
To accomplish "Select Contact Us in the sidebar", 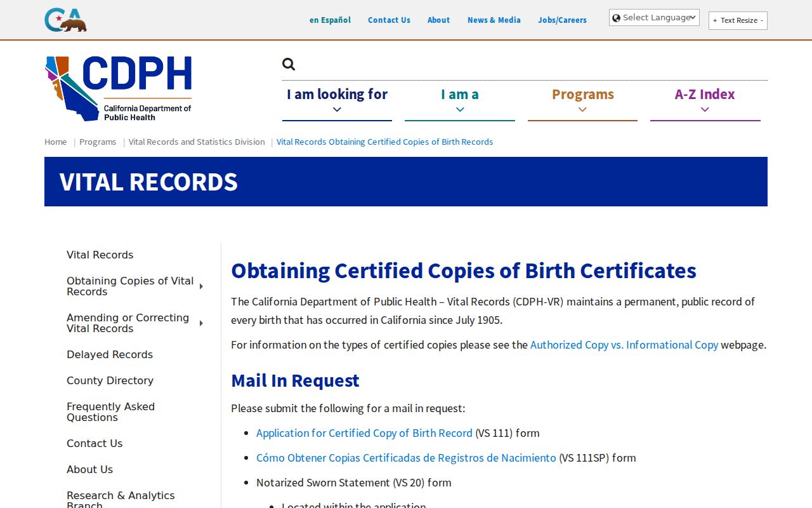I will pos(95,443).
